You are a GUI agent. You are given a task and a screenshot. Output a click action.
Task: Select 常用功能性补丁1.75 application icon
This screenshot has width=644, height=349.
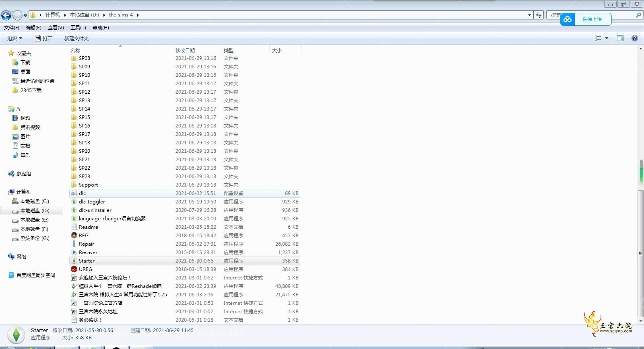click(74, 295)
